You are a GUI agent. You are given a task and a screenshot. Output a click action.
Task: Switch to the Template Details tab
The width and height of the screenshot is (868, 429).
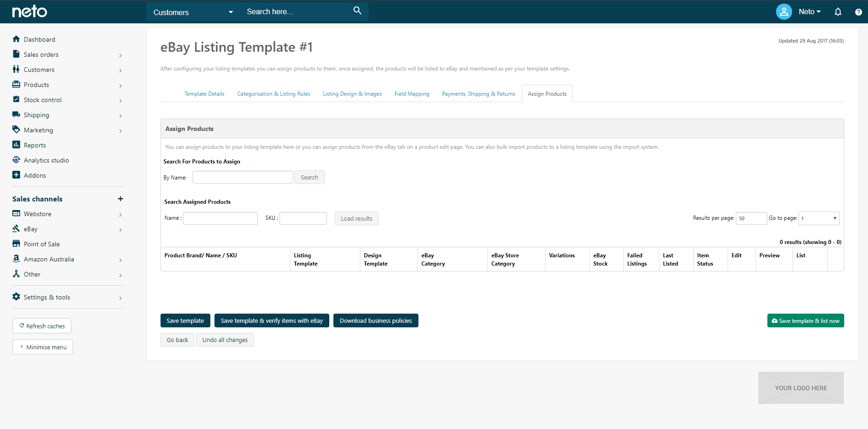click(x=204, y=94)
